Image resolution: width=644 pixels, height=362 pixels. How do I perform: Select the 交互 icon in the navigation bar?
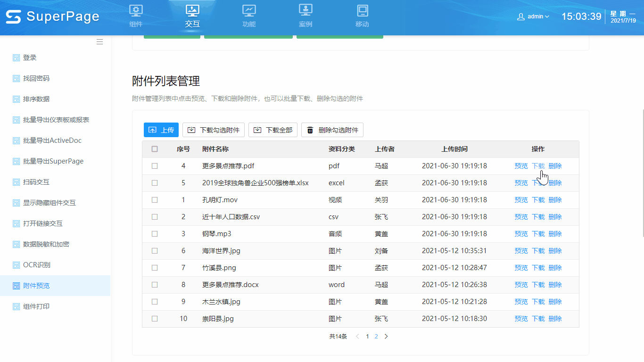(x=192, y=10)
